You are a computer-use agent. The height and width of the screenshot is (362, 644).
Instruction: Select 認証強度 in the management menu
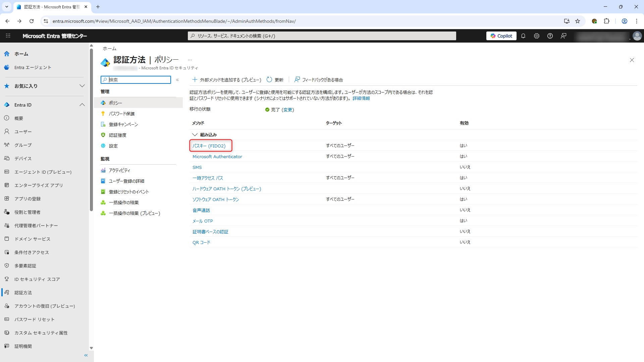pyautogui.click(x=117, y=135)
